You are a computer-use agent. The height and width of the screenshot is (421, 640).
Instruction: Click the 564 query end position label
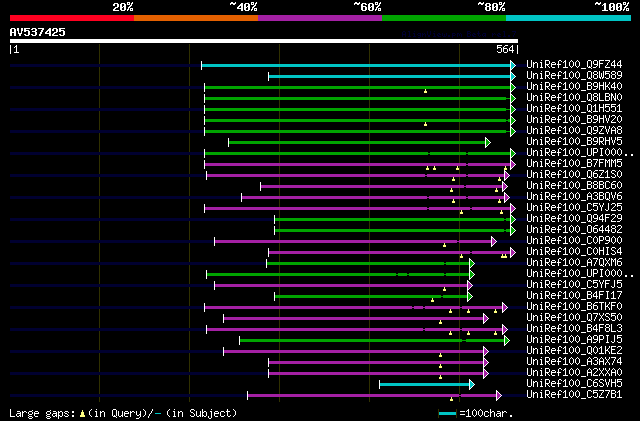coord(505,49)
